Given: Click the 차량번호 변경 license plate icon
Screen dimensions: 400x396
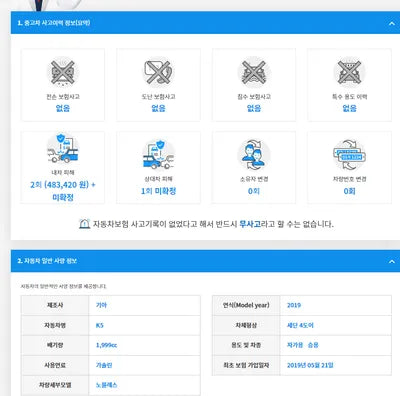Looking at the screenshot, I should click(x=349, y=155).
